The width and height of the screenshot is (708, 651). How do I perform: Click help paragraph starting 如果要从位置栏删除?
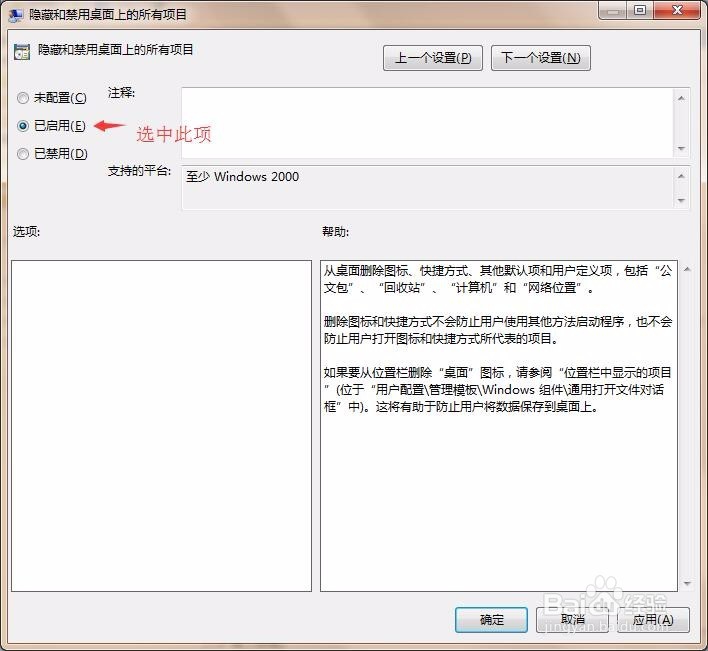pos(498,390)
